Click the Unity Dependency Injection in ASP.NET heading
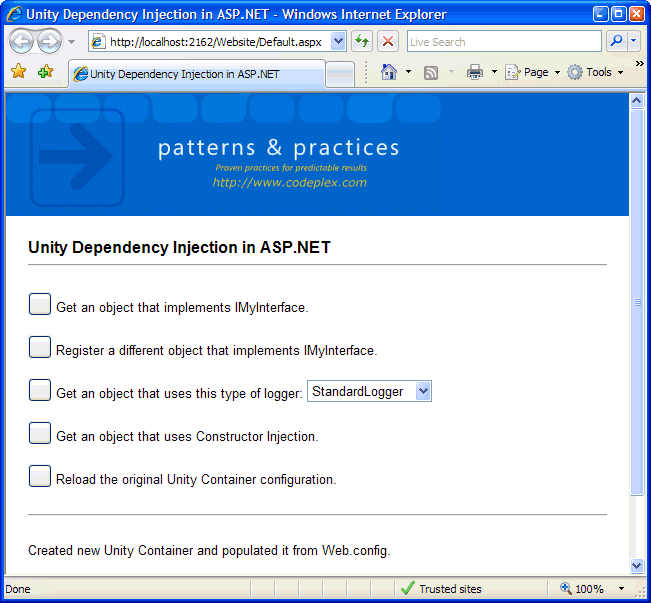Viewport: 651px width, 603px height. pos(179,248)
